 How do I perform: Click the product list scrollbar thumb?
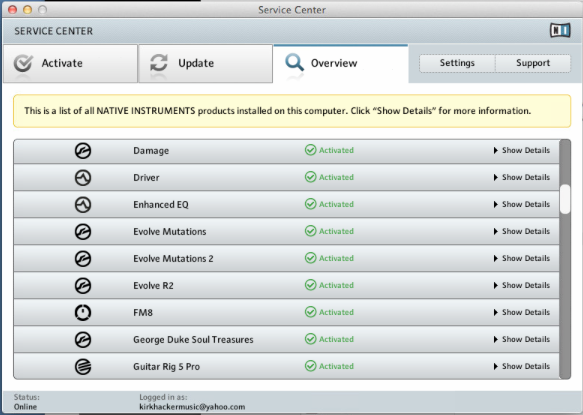coord(565,199)
